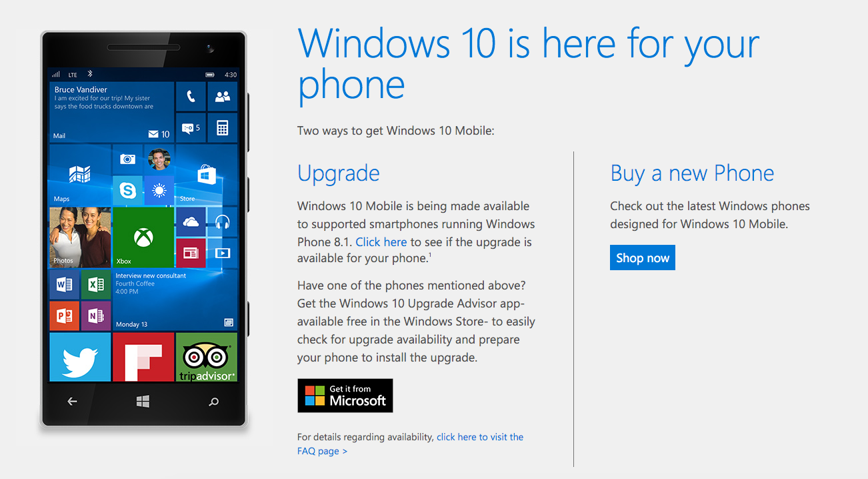Tap the phone's back arrow button
Screen dimensions: 868x479
[72, 402]
